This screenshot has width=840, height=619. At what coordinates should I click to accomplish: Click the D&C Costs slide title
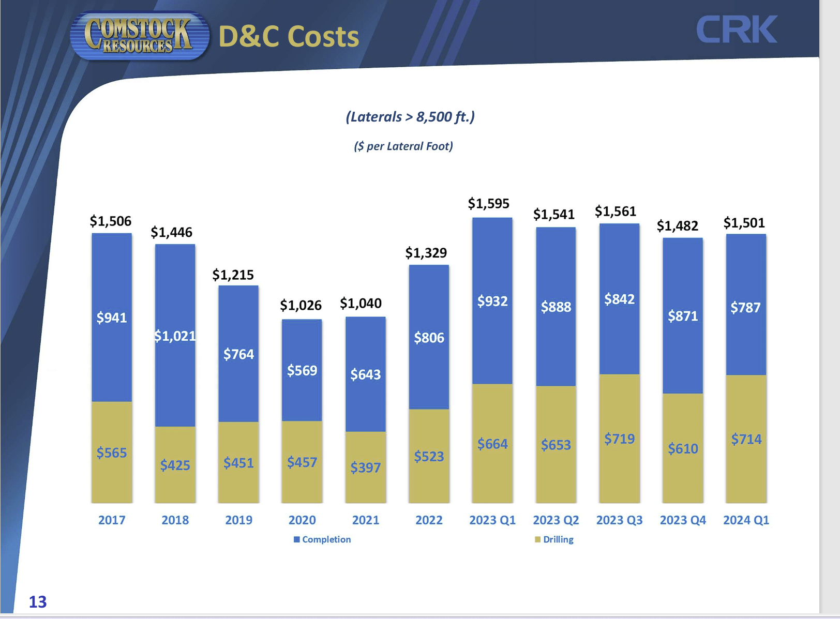[x=289, y=36]
